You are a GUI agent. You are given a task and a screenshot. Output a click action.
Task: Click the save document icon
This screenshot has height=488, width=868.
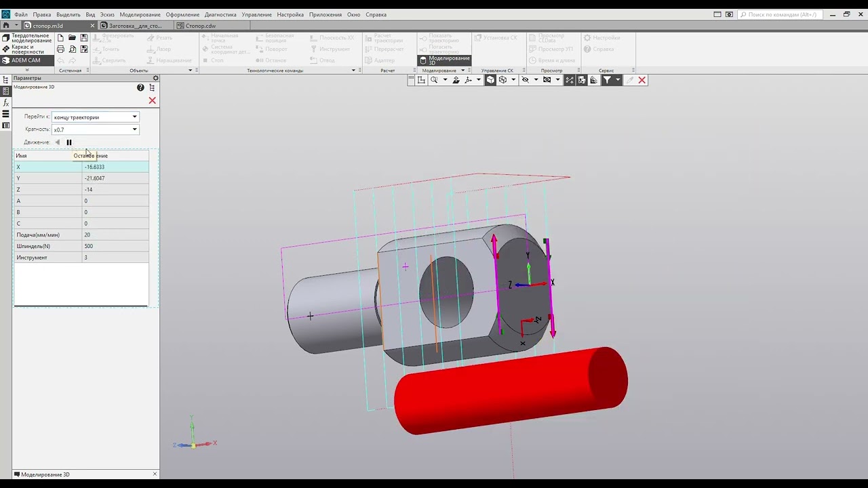coord(84,38)
